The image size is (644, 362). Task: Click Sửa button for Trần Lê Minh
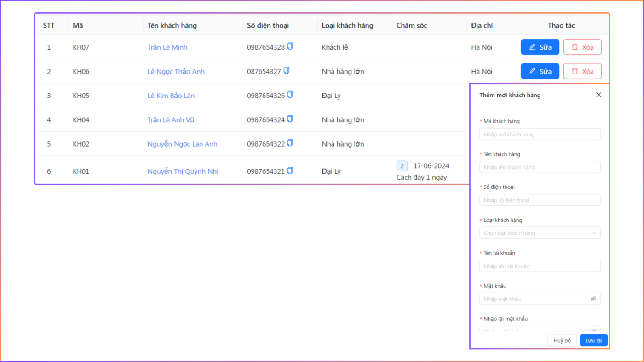click(x=540, y=47)
